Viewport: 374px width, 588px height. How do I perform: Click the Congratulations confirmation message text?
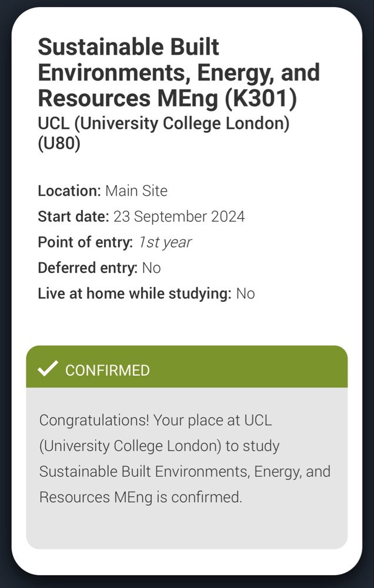pyautogui.click(x=185, y=458)
